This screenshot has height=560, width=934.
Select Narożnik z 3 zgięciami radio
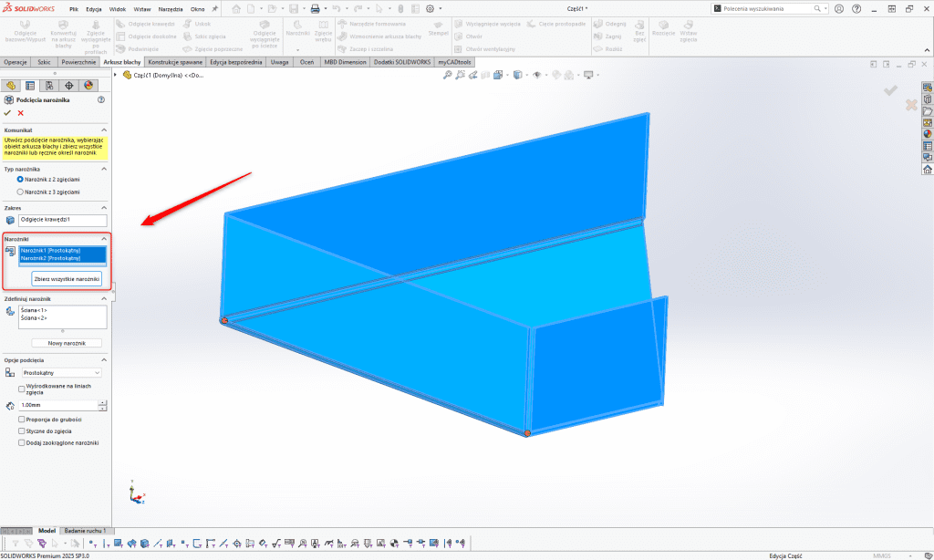pos(20,192)
